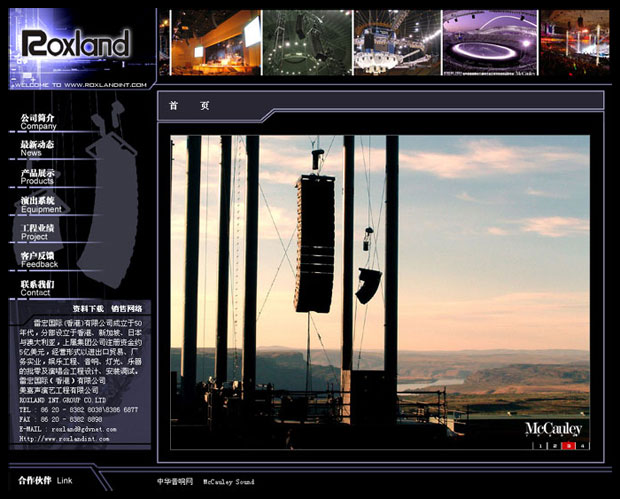
Task: Click the purple stadium arena thumbnail
Action: 489,44
